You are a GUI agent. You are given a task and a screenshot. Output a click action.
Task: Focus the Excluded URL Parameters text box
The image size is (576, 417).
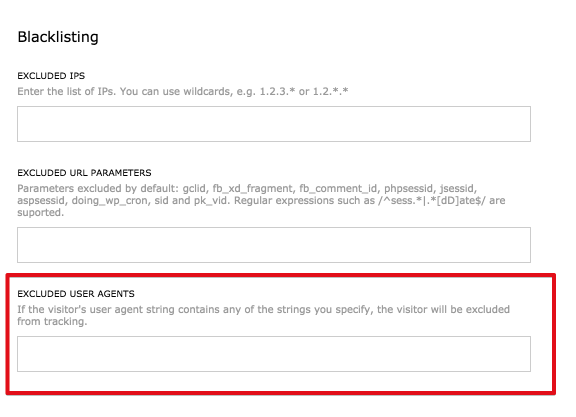point(274,245)
